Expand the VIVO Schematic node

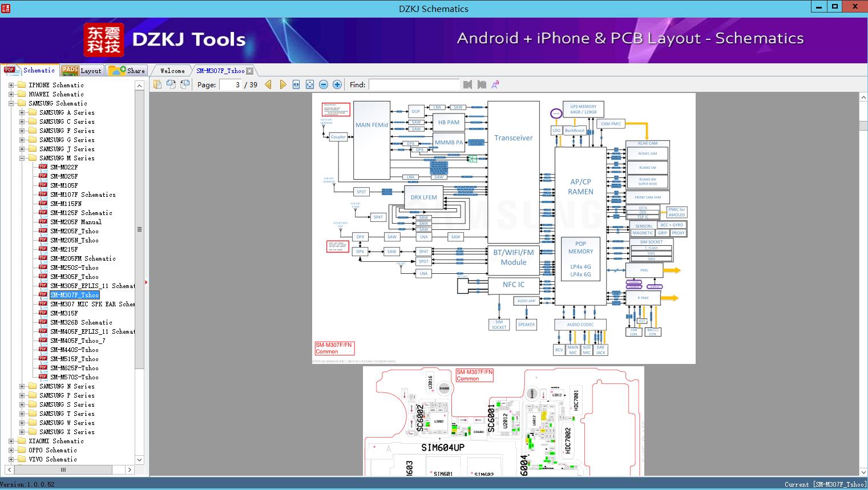[x=11, y=459]
